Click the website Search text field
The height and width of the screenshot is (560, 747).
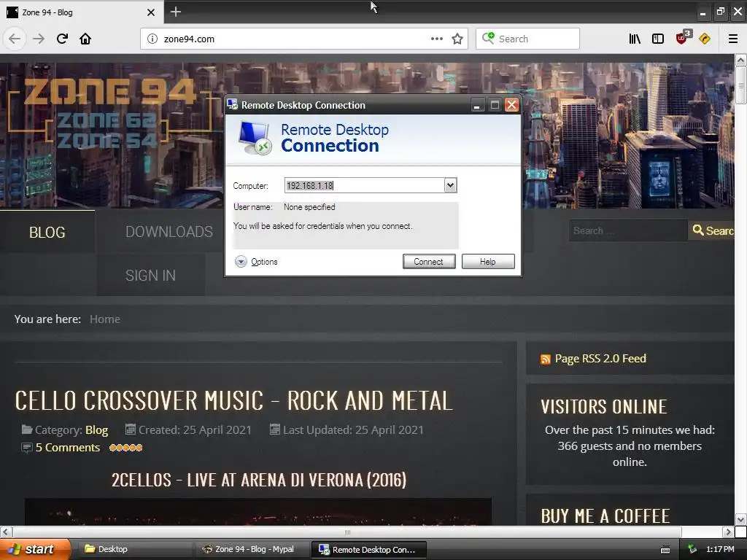pos(628,230)
